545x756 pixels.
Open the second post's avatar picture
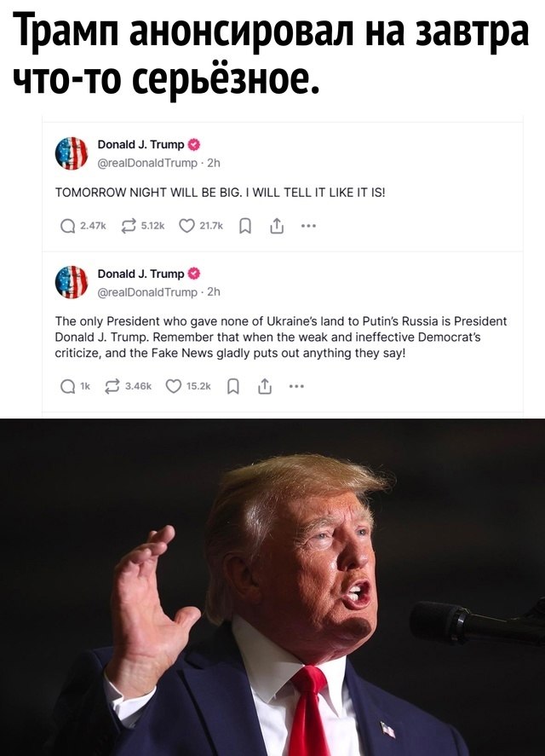(x=72, y=282)
